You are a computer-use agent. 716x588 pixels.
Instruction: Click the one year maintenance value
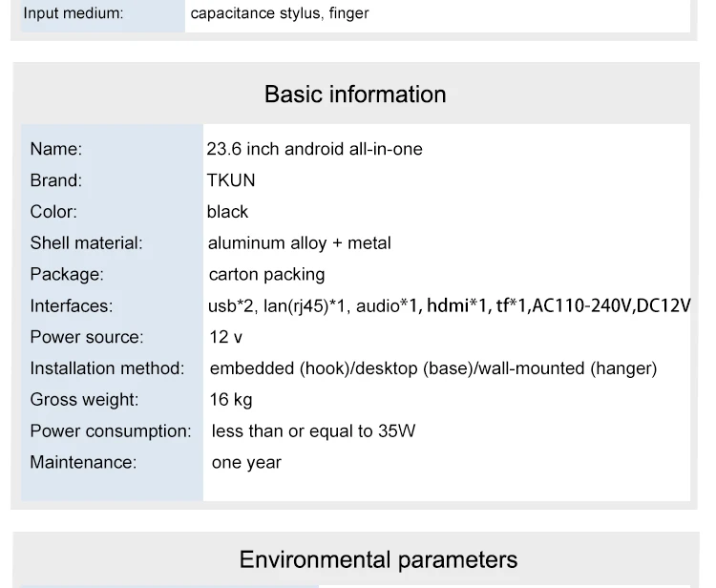246,462
